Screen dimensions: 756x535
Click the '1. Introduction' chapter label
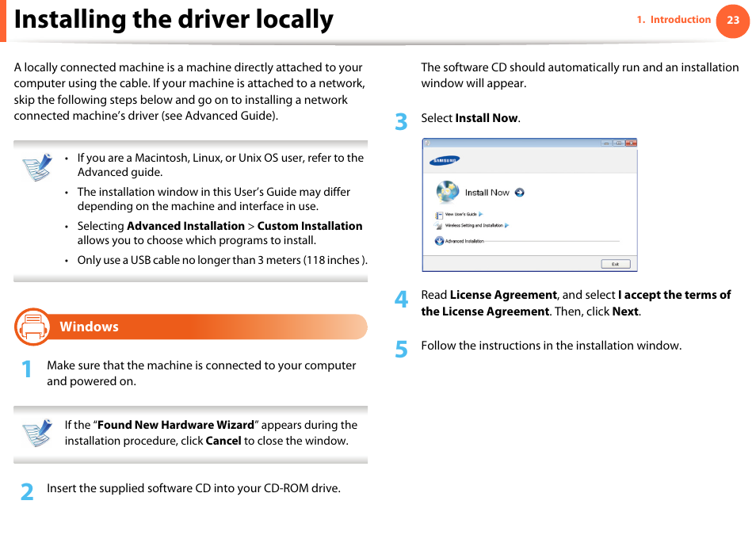[674, 20]
